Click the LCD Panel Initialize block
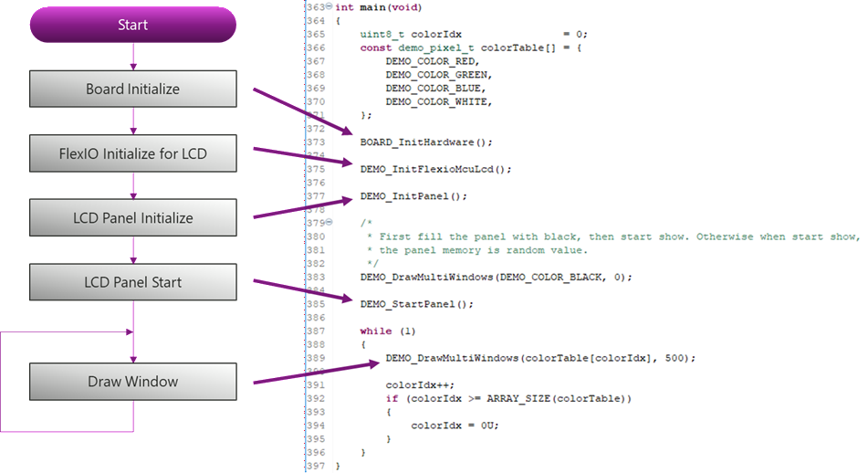 point(133,217)
